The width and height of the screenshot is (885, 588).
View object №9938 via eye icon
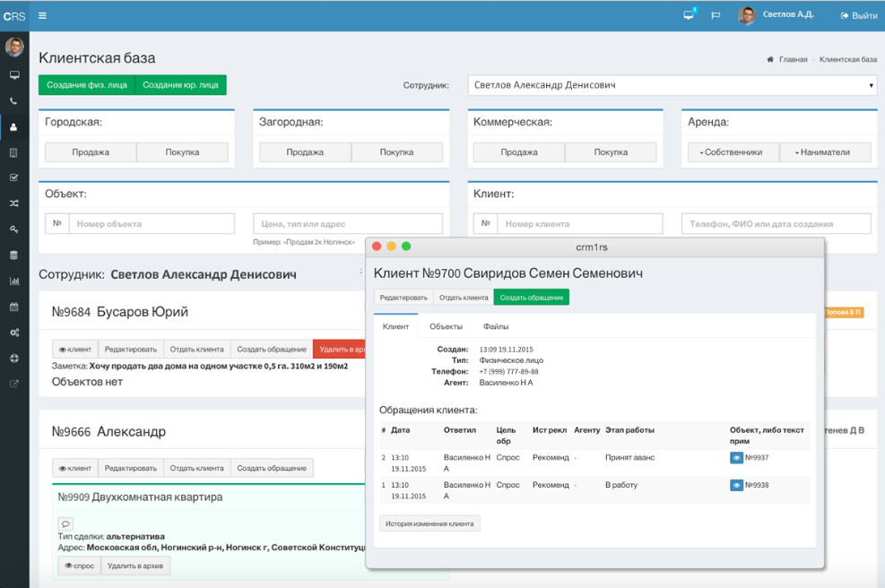(x=736, y=485)
